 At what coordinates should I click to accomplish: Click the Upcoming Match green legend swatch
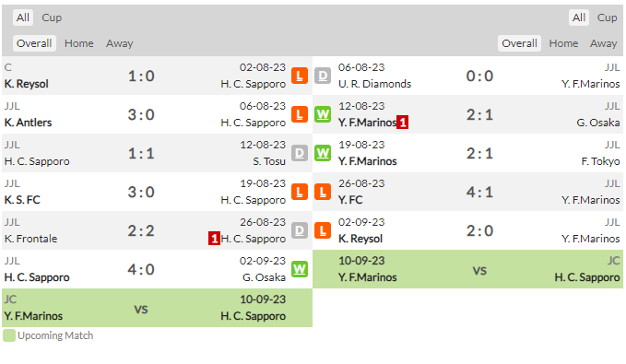click(9, 335)
